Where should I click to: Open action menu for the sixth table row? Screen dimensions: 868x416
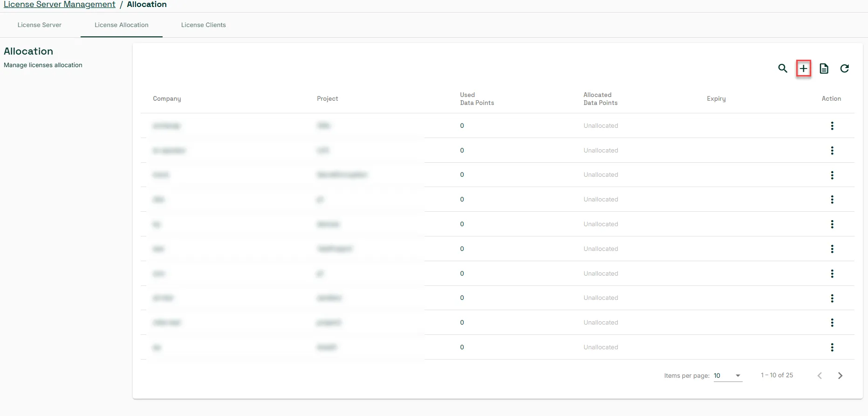[x=832, y=249]
